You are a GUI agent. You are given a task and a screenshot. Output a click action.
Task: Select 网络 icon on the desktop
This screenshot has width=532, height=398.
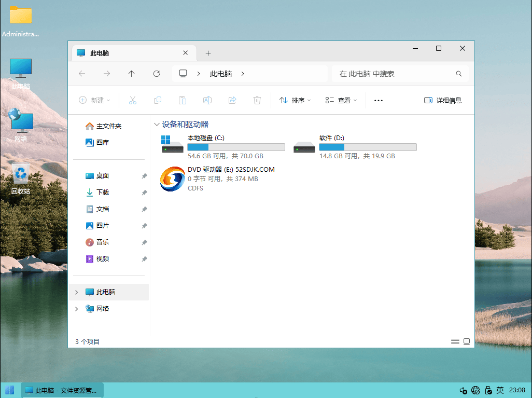20,125
